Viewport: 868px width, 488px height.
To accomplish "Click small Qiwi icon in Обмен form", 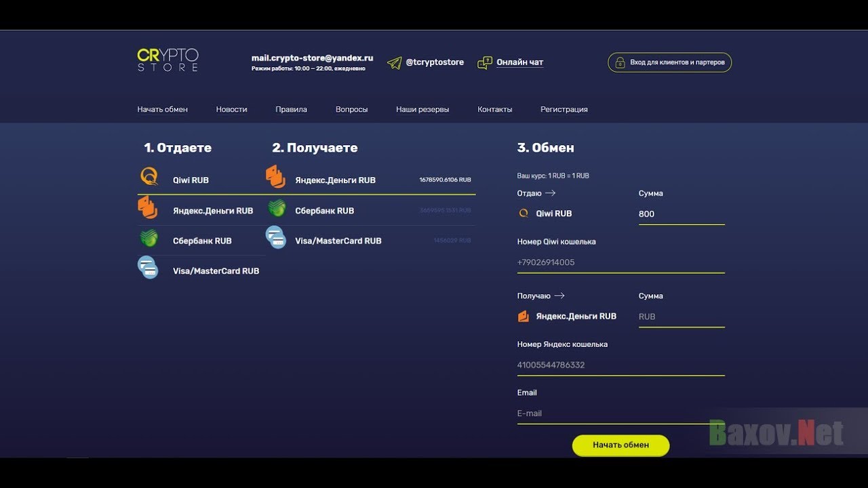I will point(524,213).
